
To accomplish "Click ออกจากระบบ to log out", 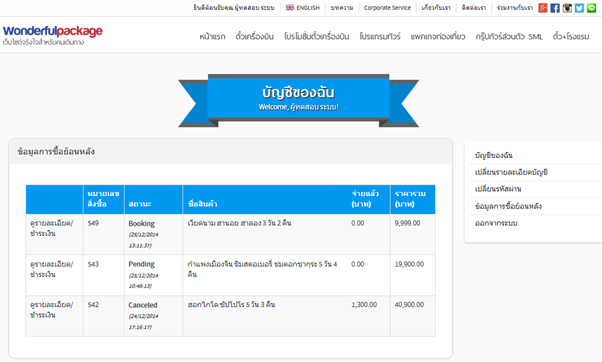I will click(x=496, y=223).
